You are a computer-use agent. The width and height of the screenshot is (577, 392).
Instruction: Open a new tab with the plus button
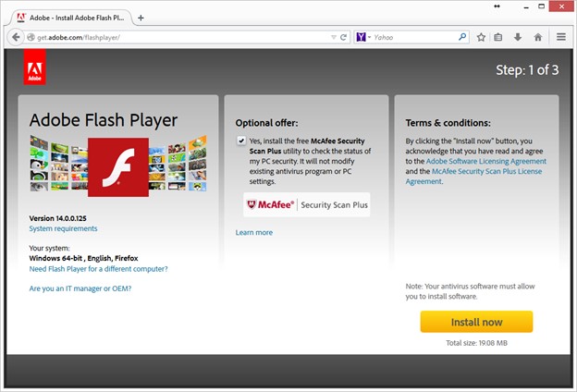(x=141, y=17)
